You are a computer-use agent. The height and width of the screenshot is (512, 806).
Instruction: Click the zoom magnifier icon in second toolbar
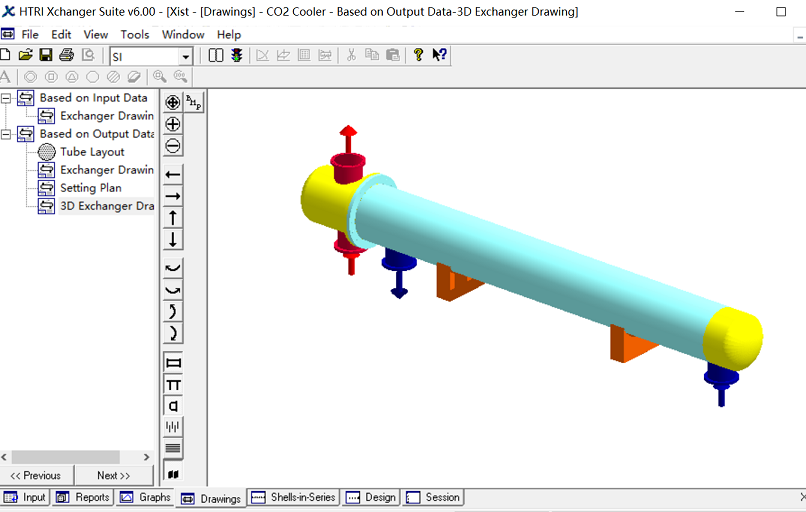(160, 77)
